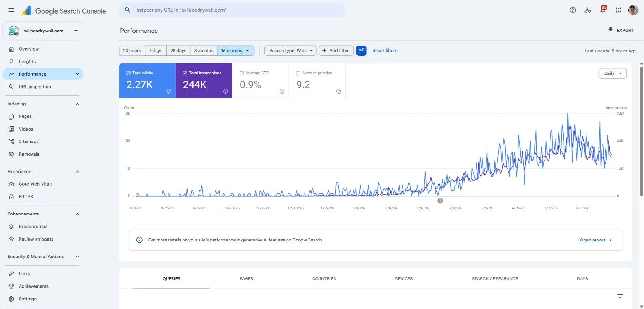Switch to the Pages tab
Image resolution: width=644 pixels, height=309 pixels.
[x=246, y=279]
